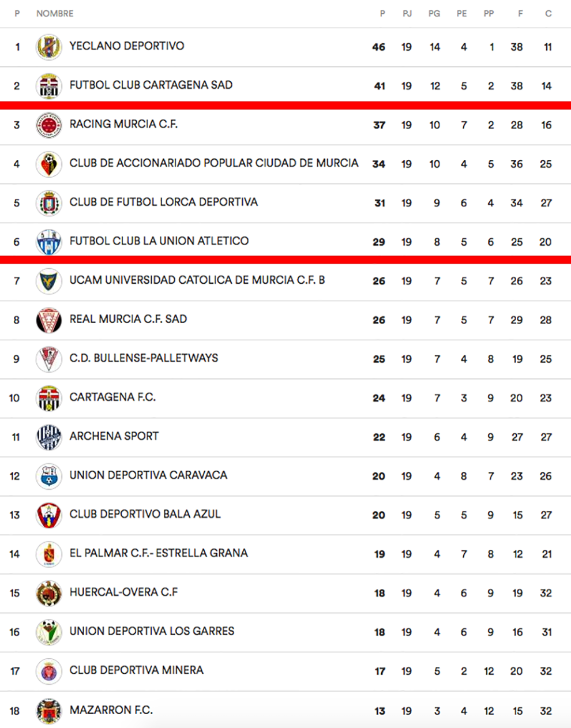
Task: Click the NOMBRE column header
Action: click(x=55, y=13)
